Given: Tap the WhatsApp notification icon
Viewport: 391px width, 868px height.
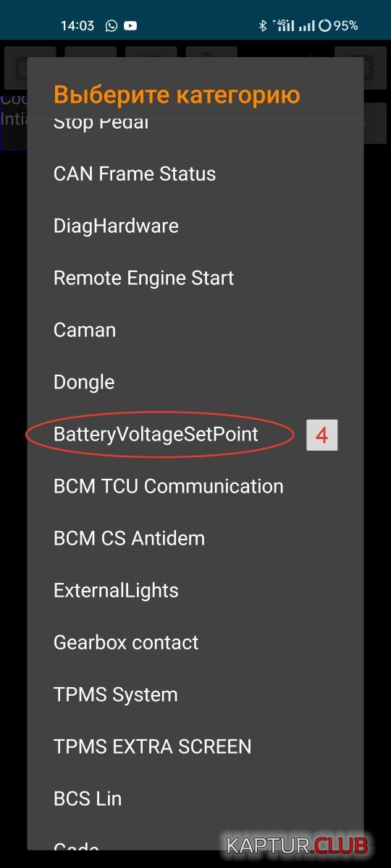Looking at the screenshot, I should [111, 25].
